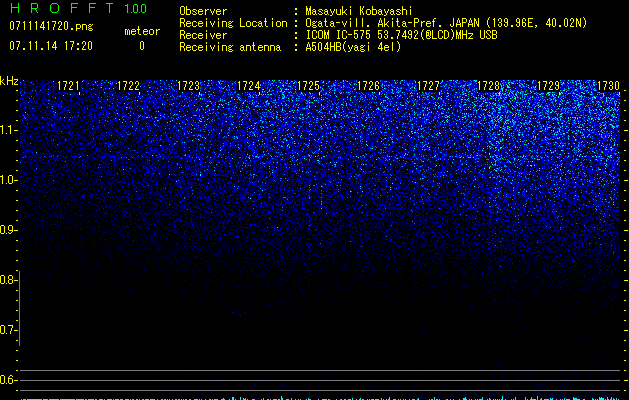629x400 pixels.
Task: Click the date stamp 07.11.14 17:20
Action: click(x=51, y=46)
